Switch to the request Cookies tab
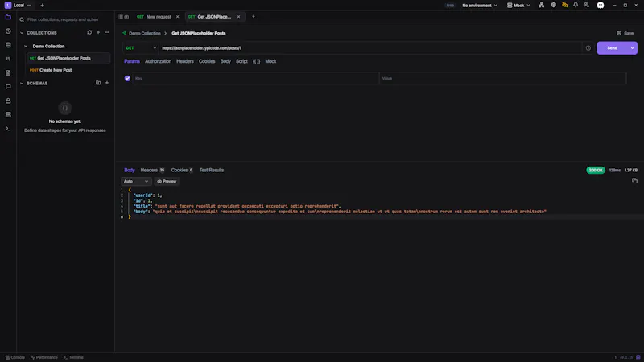The height and width of the screenshot is (362, 644). [x=207, y=61]
